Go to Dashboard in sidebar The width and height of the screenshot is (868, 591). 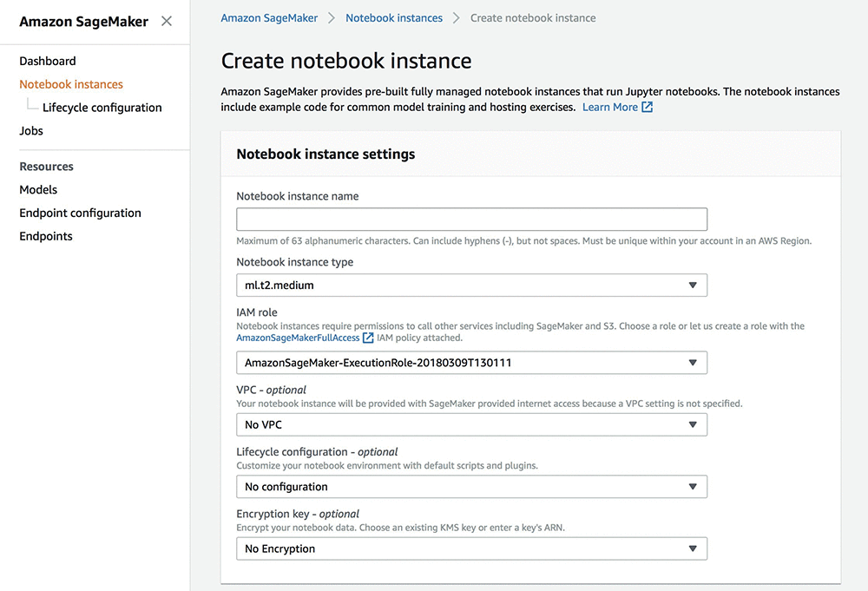(48, 61)
